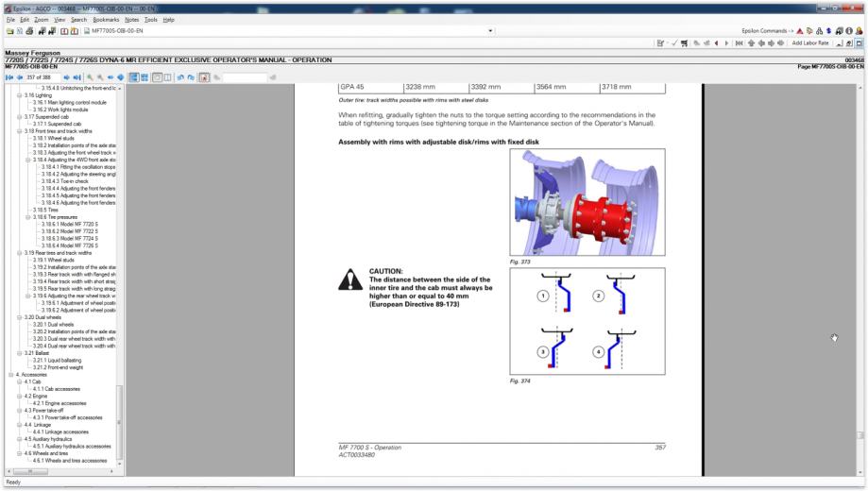Jump to last page of document
The width and height of the screenshot is (868, 491).
(77, 77)
